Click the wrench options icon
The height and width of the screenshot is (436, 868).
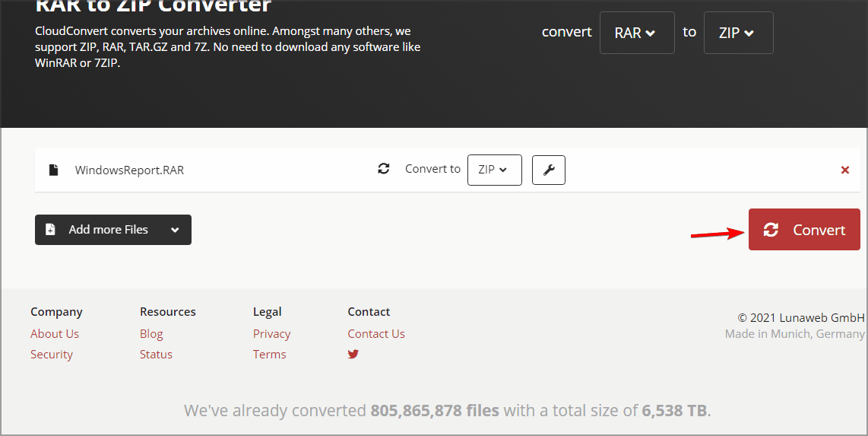[548, 170]
